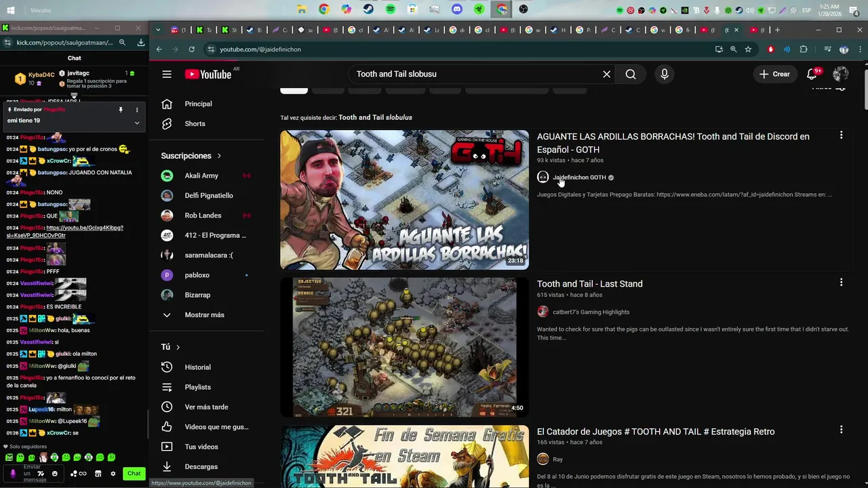Open Kick chat settings gear
Viewport: 868px width, 488px height.
[113, 473]
